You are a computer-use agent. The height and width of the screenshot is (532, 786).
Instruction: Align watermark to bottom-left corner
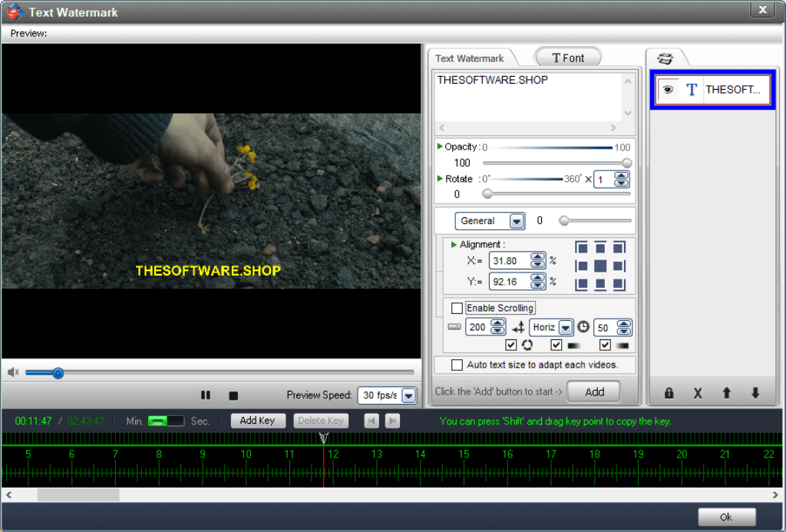point(581,284)
